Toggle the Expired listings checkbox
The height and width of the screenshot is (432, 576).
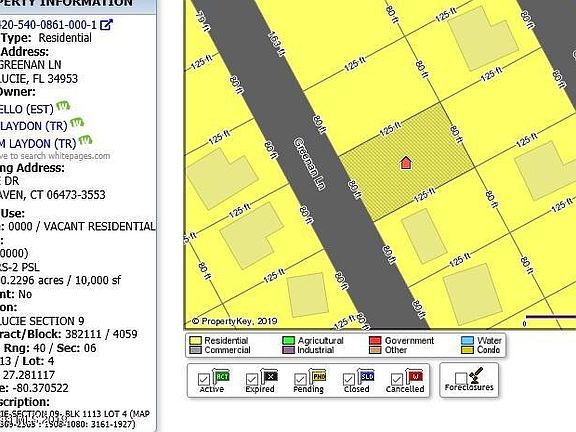pos(252,379)
